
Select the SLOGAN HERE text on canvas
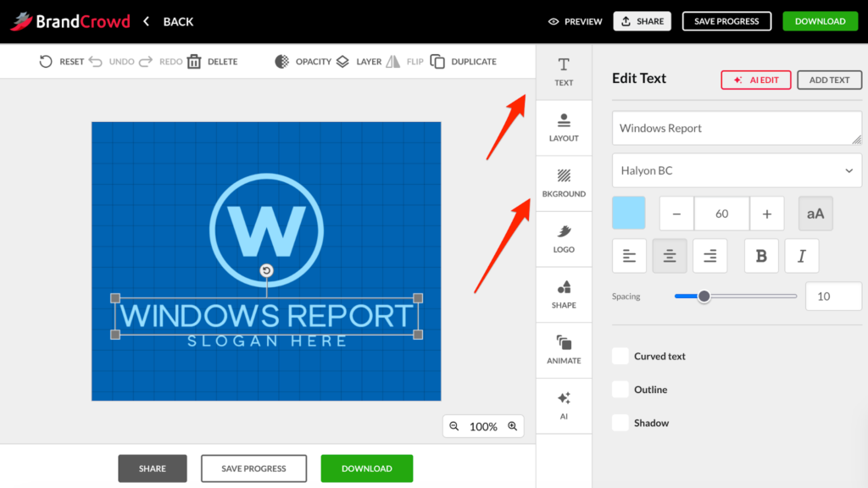click(267, 341)
